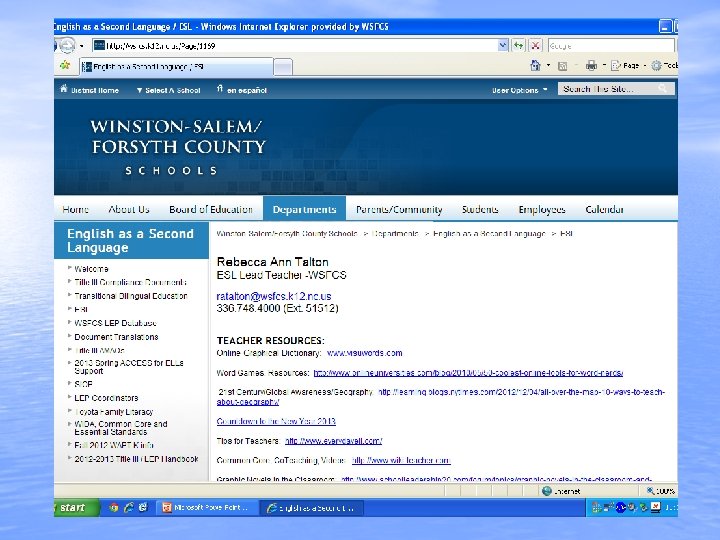
Task: Open the Parents/Community menu item
Action: click(399, 209)
